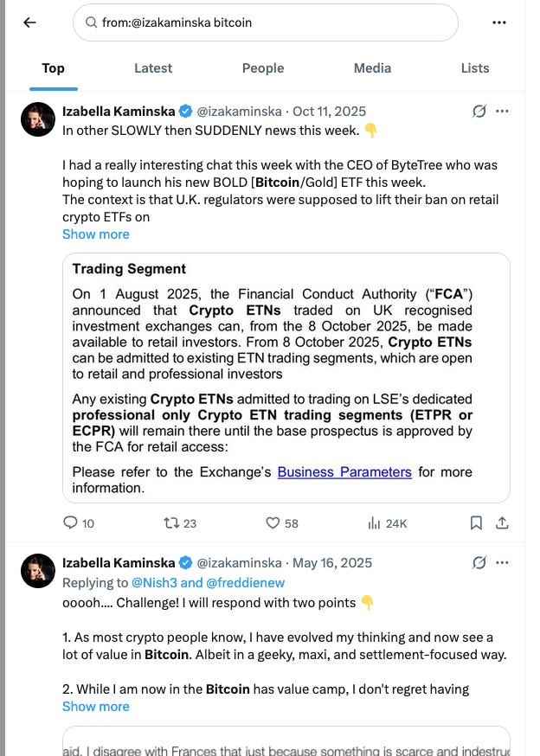The height and width of the screenshot is (756, 540).
Task: Go back using the left arrow icon
Action: tap(30, 22)
